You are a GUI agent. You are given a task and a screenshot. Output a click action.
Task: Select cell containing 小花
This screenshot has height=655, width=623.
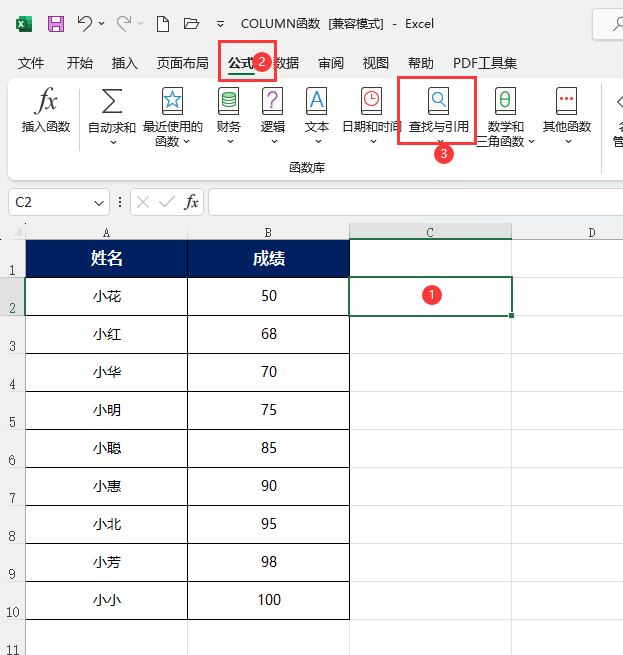coord(107,297)
